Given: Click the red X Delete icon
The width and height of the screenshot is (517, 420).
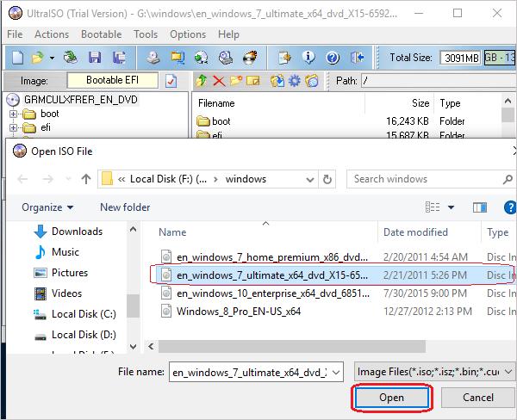Looking at the screenshot, I should pyautogui.click(x=219, y=81).
